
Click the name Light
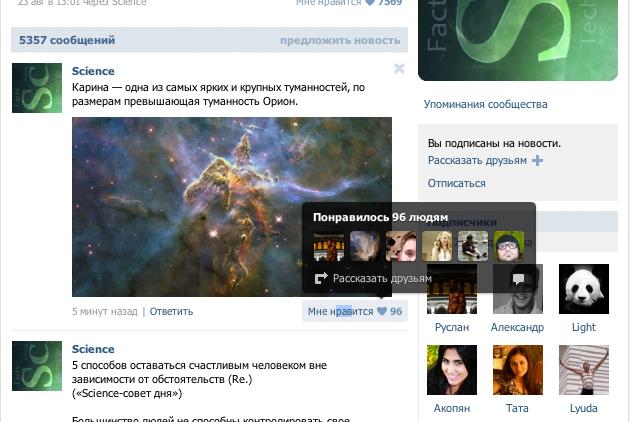584,327
